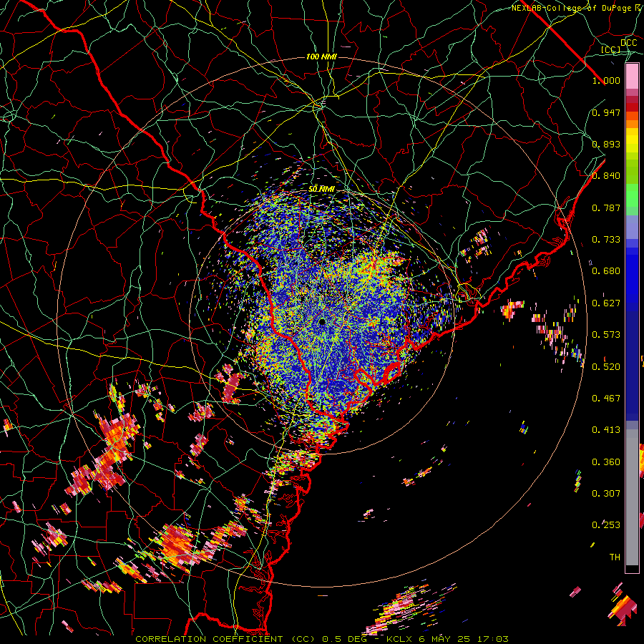
Task: Click the 0.893 scale value
Action: point(606,144)
